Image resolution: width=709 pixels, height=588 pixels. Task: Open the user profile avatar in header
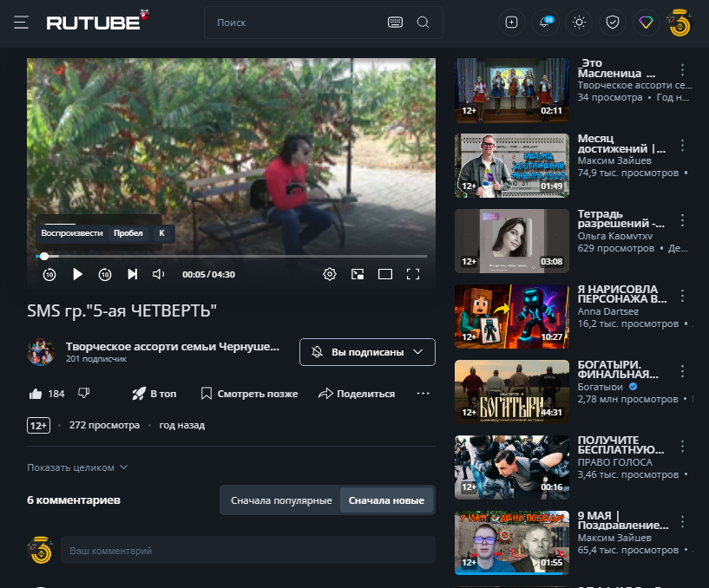(679, 23)
